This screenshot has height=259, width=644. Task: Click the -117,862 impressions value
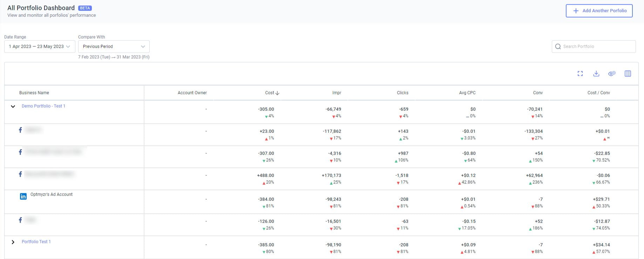click(x=332, y=131)
